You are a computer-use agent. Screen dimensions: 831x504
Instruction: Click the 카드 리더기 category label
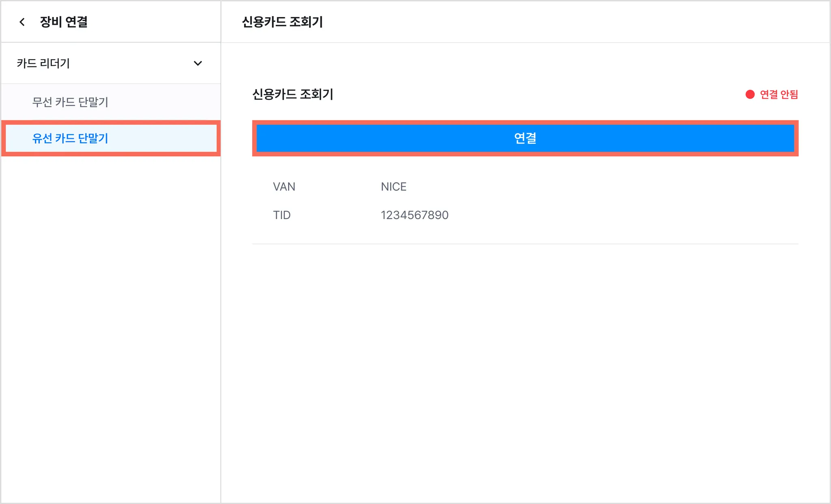43,63
